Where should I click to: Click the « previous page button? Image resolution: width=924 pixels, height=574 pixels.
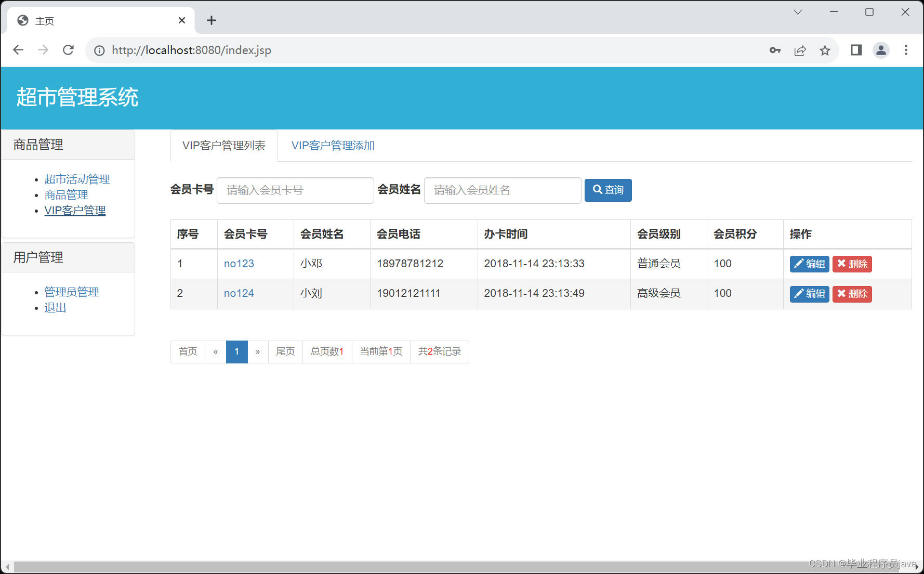[216, 352]
